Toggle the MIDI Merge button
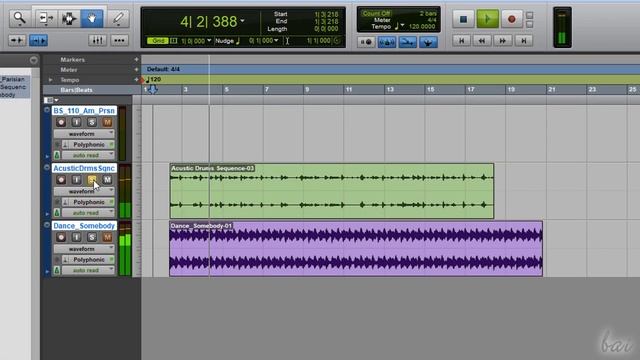This screenshot has height=360, width=640. [x=407, y=42]
